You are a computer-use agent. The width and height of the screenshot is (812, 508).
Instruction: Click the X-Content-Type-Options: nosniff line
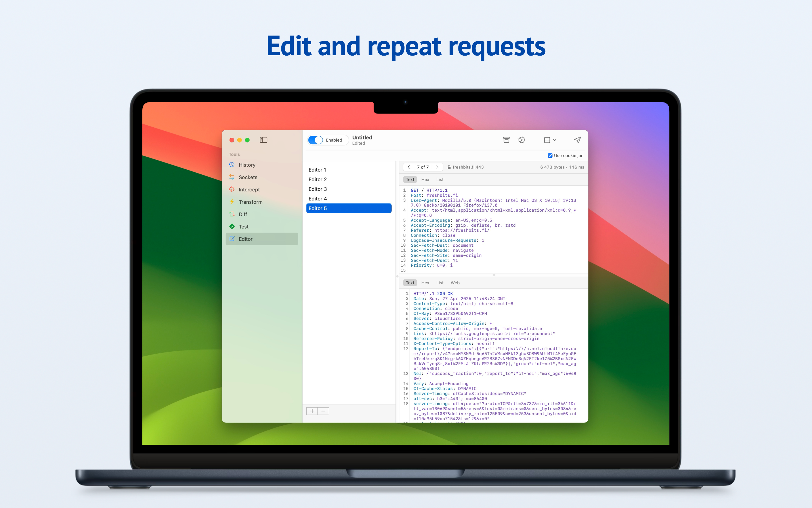coord(454,344)
